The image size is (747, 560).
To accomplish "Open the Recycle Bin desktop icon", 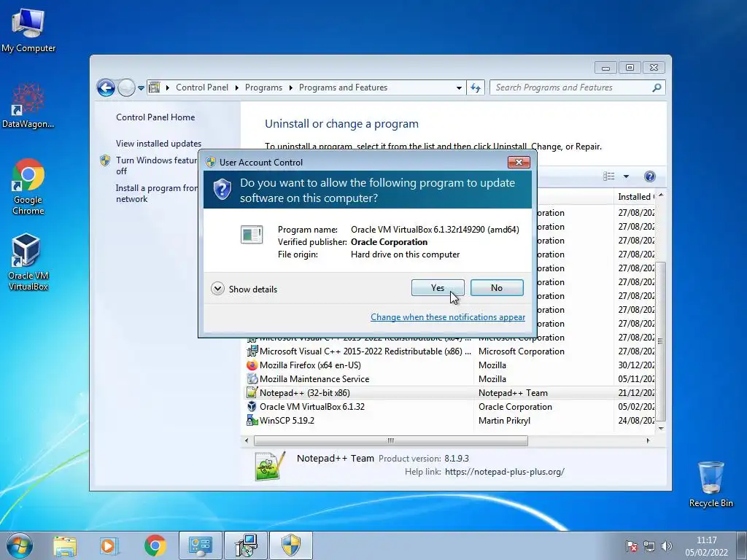I will click(711, 484).
